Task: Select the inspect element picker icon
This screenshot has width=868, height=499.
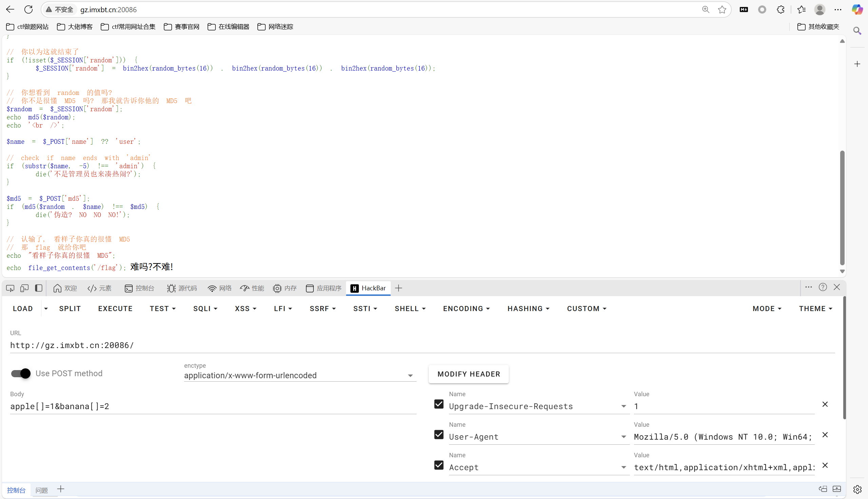Action: 10,288
